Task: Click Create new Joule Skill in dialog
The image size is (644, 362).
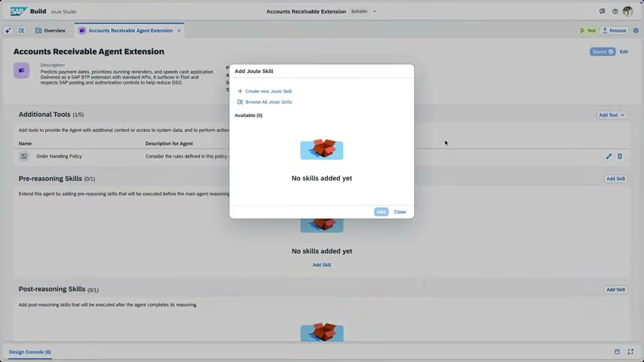Action: pos(265,91)
